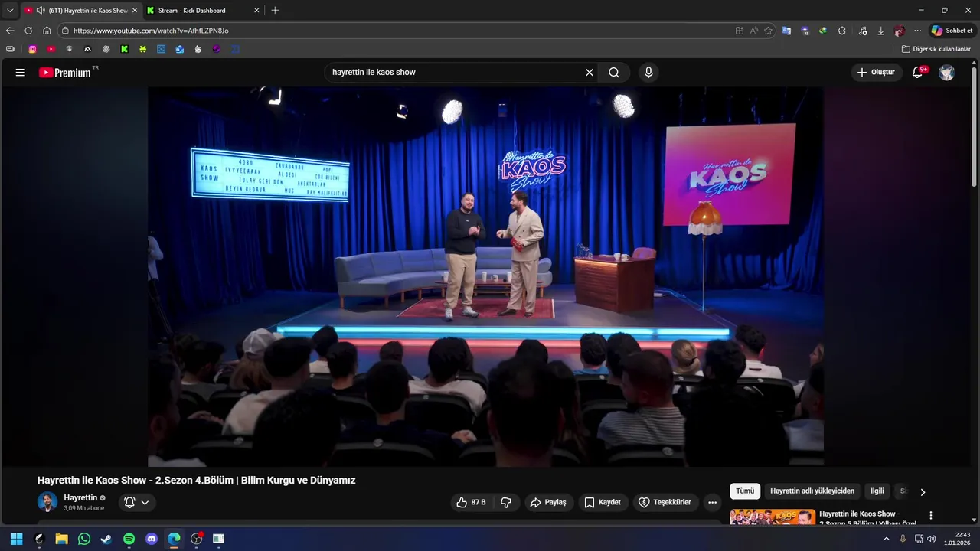
Task: Open the Hayrettin channel avatar
Action: pos(47,502)
